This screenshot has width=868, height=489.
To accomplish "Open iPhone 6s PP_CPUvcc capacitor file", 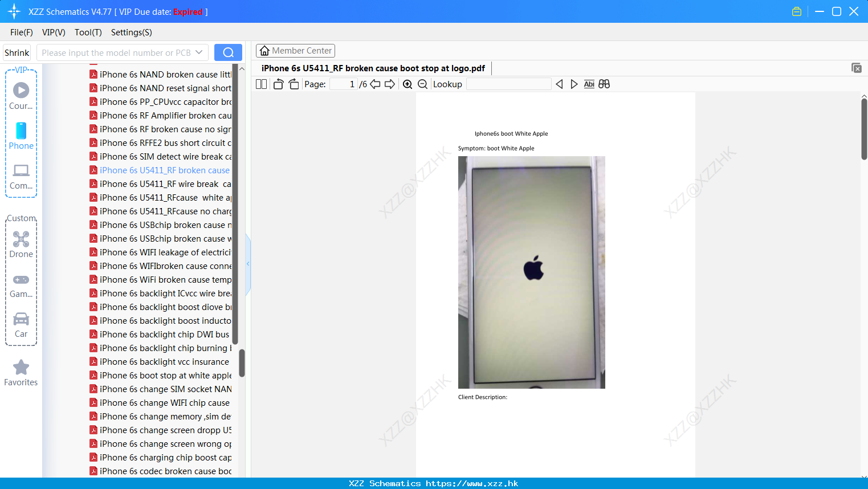I will 160,102.
